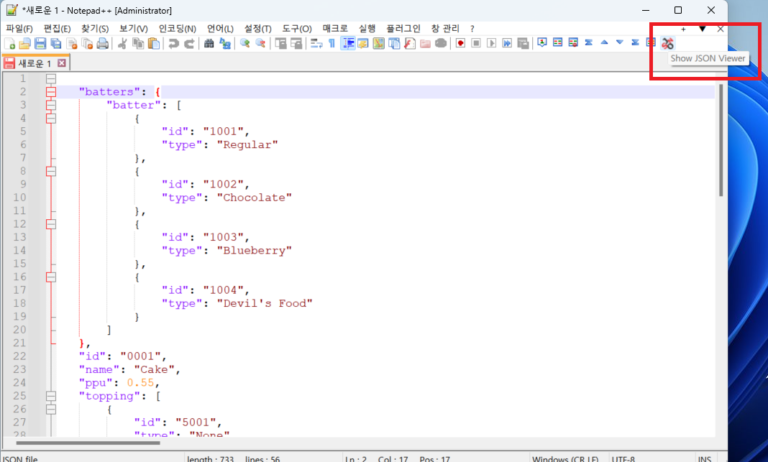Open Find with the binoculars icon
The width and height of the screenshot is (768, 462).
pyautogui.click(x=209, y=44)
